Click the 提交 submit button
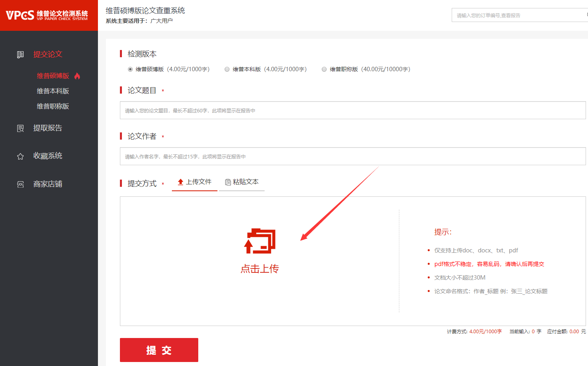This screenshot has width=588, height=366. click(x=159, y=350)
